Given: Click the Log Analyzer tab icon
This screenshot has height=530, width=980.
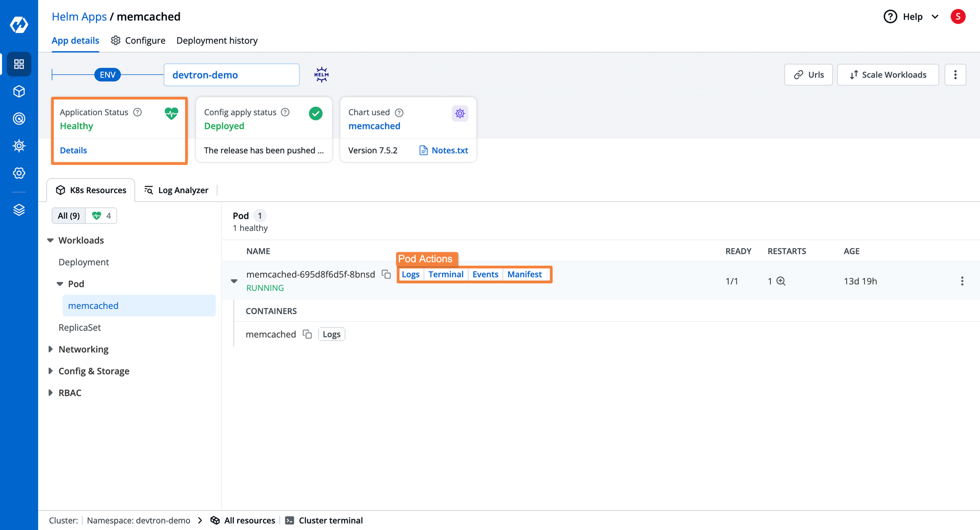Looking at the screenshot, I should pos(148,190).
